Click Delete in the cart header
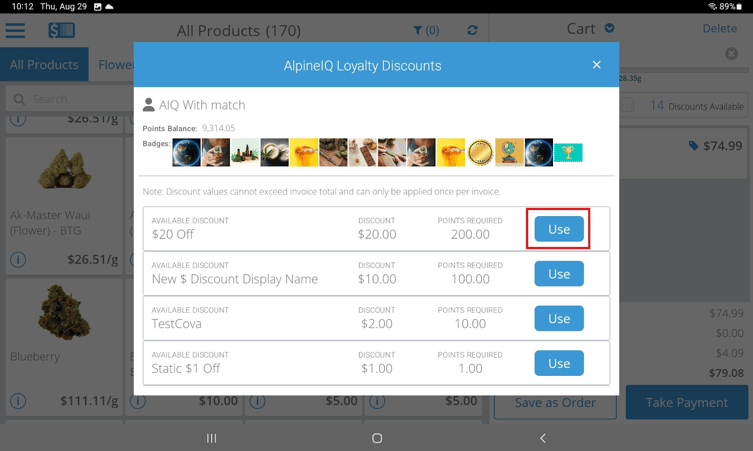 click(719, 29)
